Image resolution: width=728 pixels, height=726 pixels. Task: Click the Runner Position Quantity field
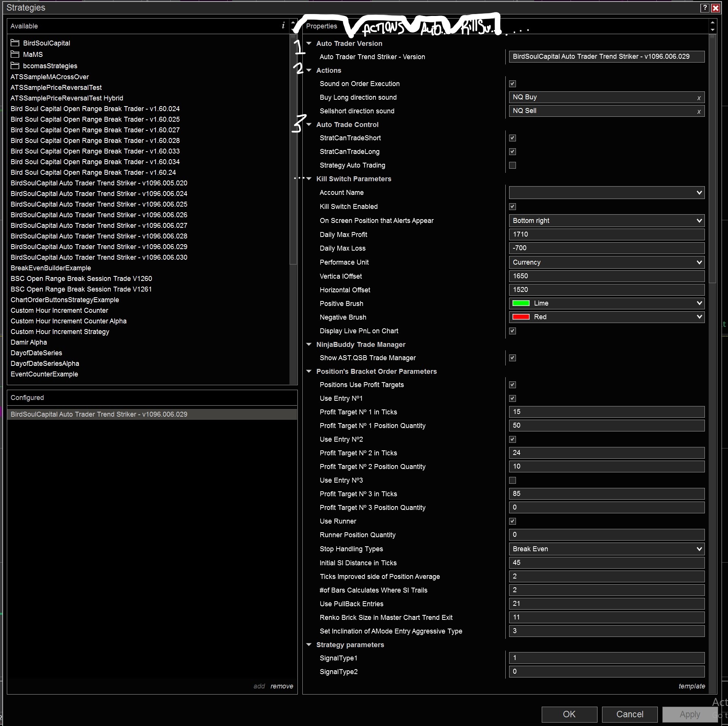point(607,535)
